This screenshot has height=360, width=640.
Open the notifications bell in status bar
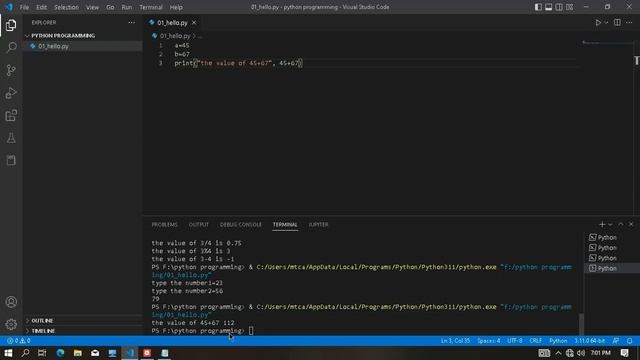point(630,340)
